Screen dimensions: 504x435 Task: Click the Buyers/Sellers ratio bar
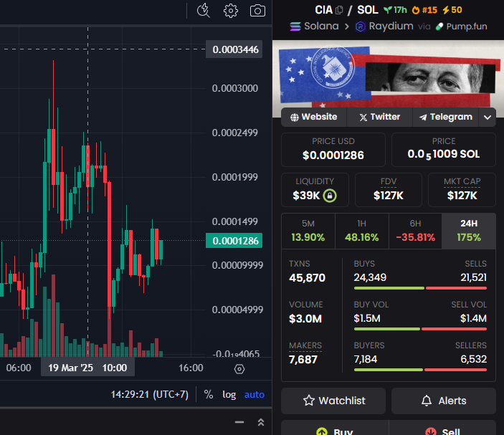pyautogui.click(x=420, y=370)
